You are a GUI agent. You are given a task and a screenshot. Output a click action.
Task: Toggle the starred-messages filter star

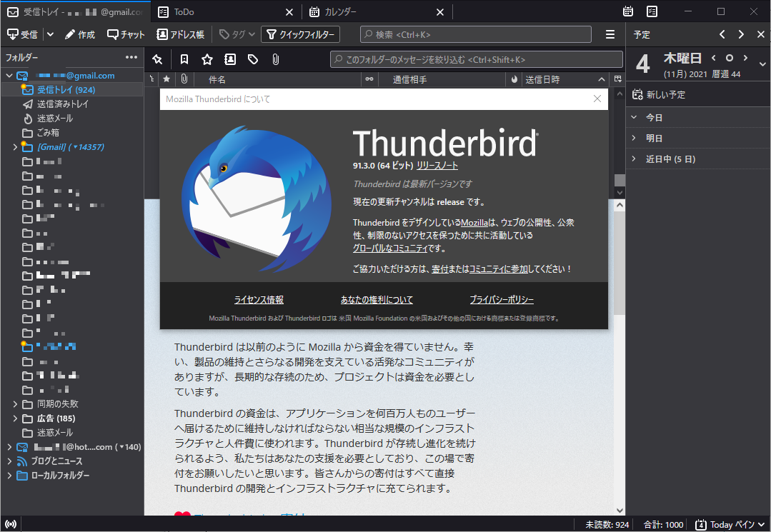point(207,59)
